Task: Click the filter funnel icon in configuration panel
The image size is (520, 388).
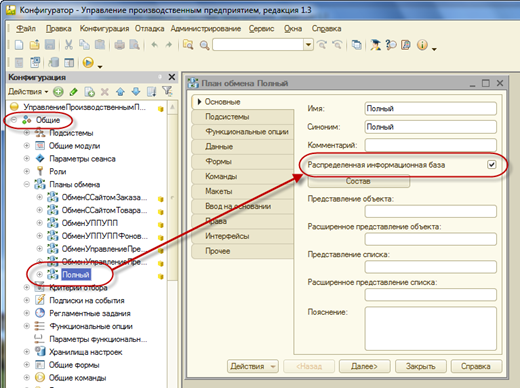Action: coord(167,91)
